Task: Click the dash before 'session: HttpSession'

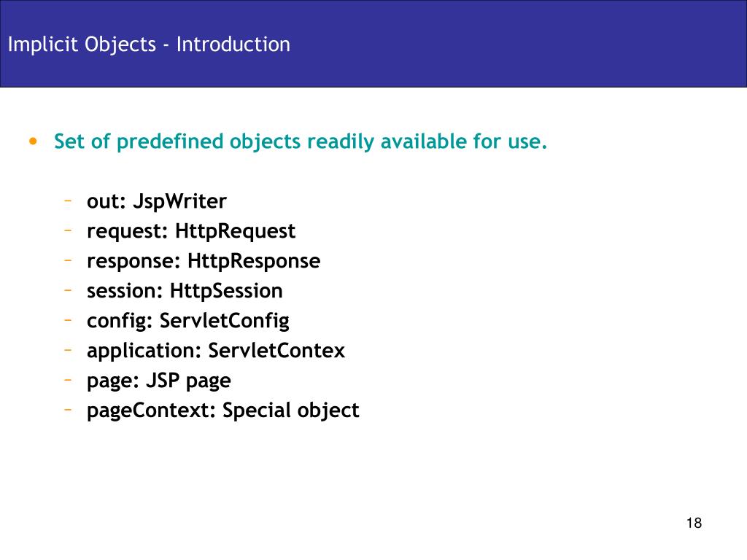Action: [x=68, y=290]
